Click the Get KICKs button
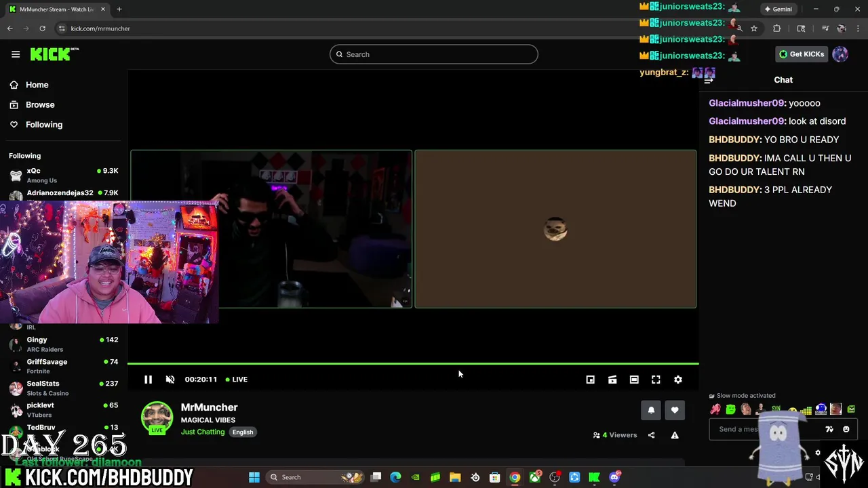 pyautogui.click(x=802, y=54)
